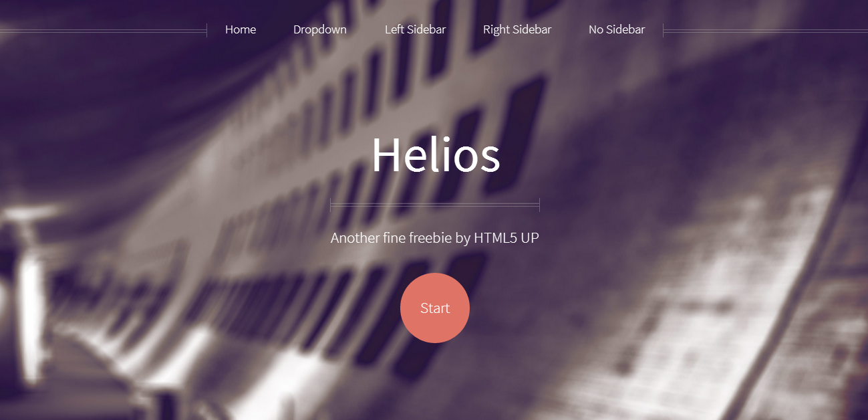Click the vertical tick mark before Home

click(x=206, y=30)
